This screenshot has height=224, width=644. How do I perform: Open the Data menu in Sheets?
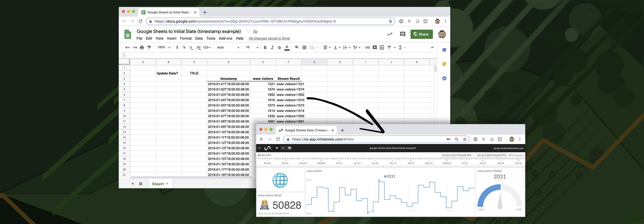(199, 38)
